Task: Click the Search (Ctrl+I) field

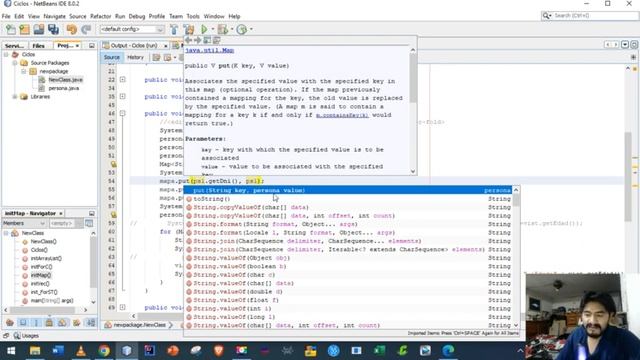Action: pos(590,16)
